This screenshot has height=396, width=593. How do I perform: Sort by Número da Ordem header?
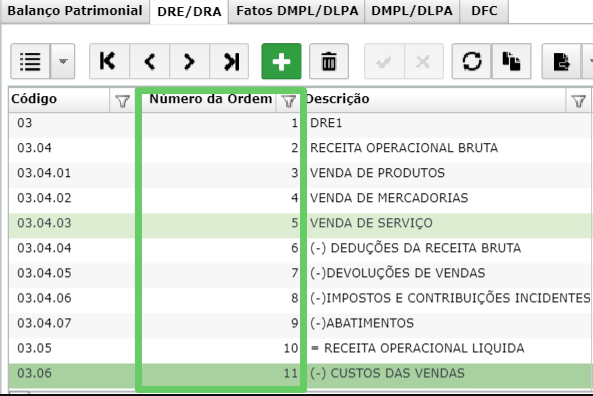pyautogui.click(x=211, y=99)
